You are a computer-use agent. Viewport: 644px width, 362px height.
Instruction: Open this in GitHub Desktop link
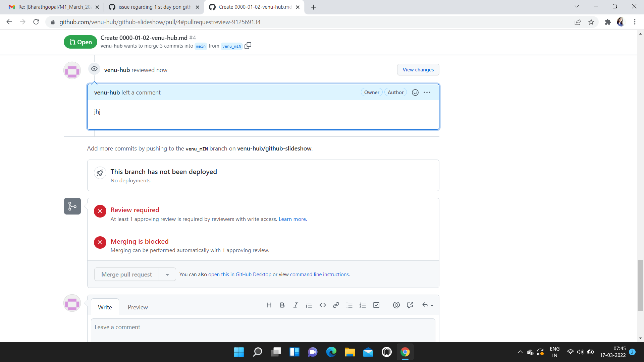(x=240, y=275)
